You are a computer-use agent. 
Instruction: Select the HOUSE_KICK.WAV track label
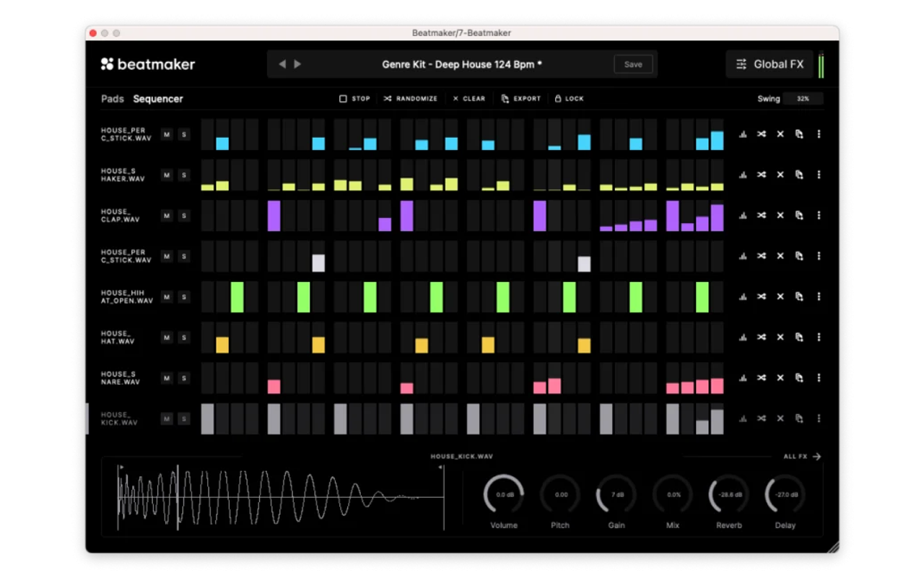[x=119, y=418]
